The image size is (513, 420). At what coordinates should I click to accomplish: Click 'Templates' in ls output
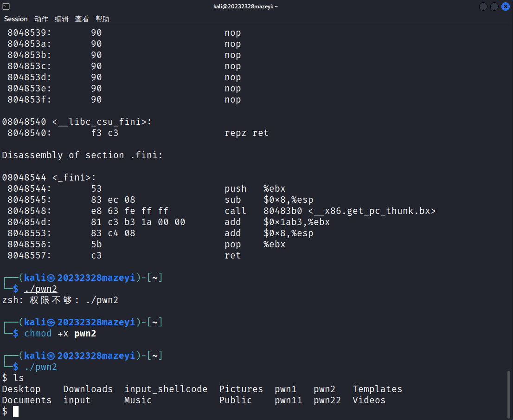tap(377, 389)
